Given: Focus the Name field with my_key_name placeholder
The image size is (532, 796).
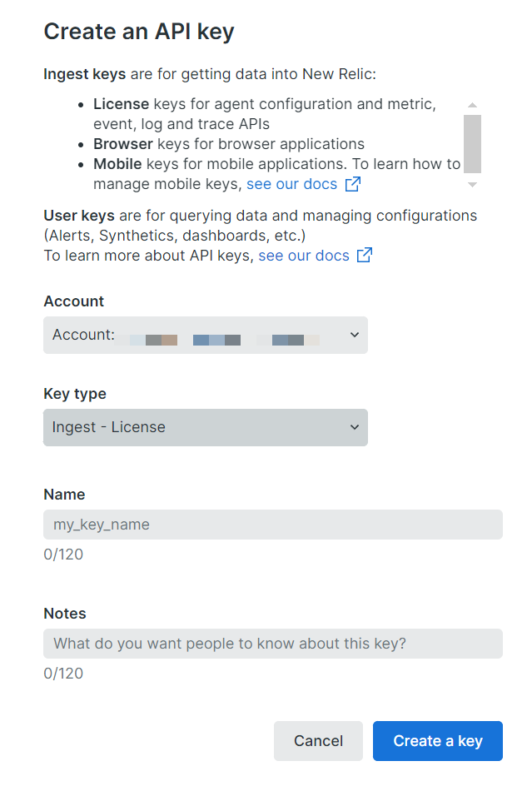Looking at the screenshot, I should point(273,525).
